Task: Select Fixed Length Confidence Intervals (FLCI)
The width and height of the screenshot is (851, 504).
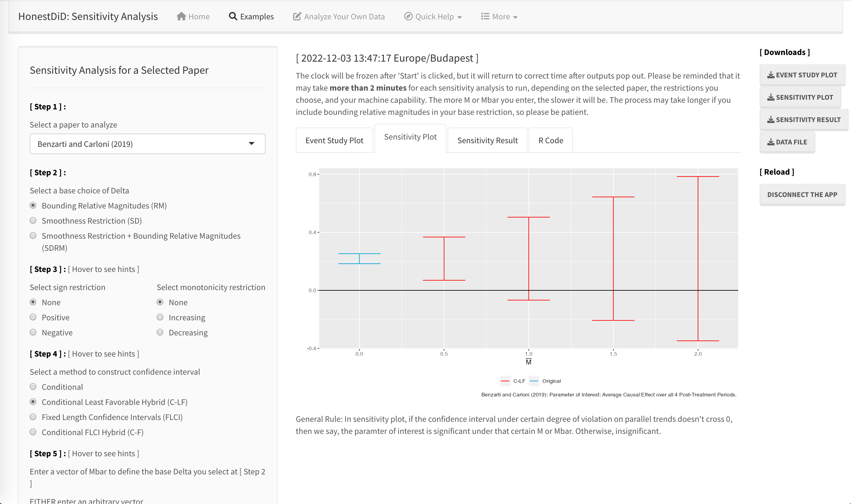Action: (x=33, y=417)
